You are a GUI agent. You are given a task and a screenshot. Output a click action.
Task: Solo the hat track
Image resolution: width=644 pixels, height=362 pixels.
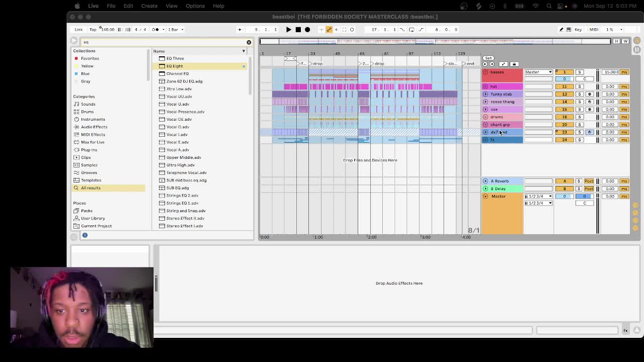580,86
